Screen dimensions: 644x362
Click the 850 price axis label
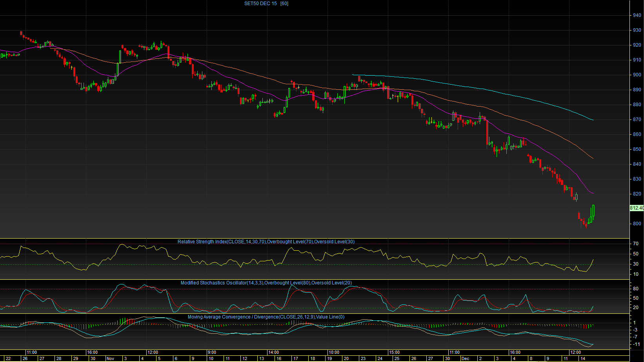637,149
